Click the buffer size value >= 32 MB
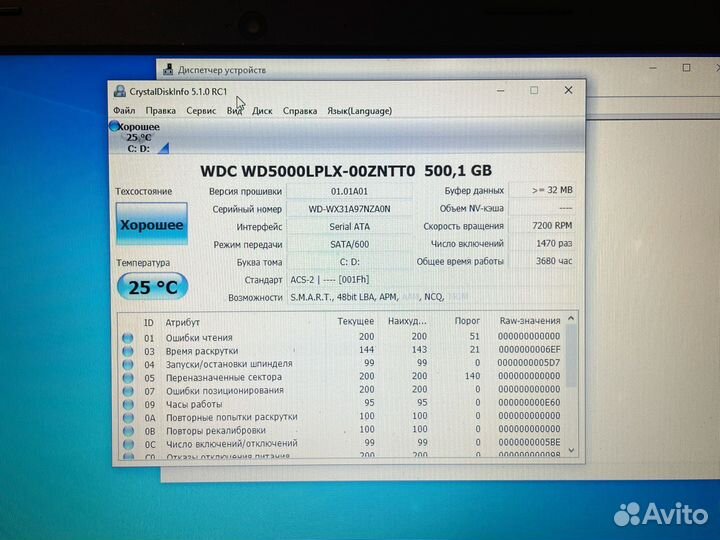This screenshot has height=540, width=720. pos(542,190)
